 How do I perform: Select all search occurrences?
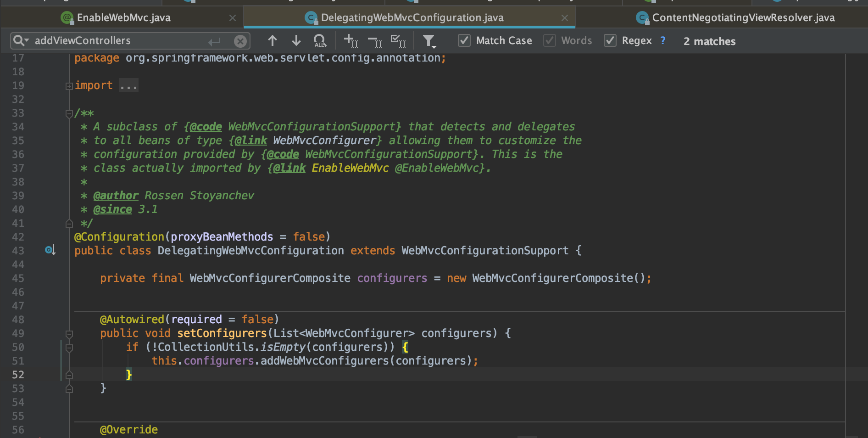pos(398,41)
